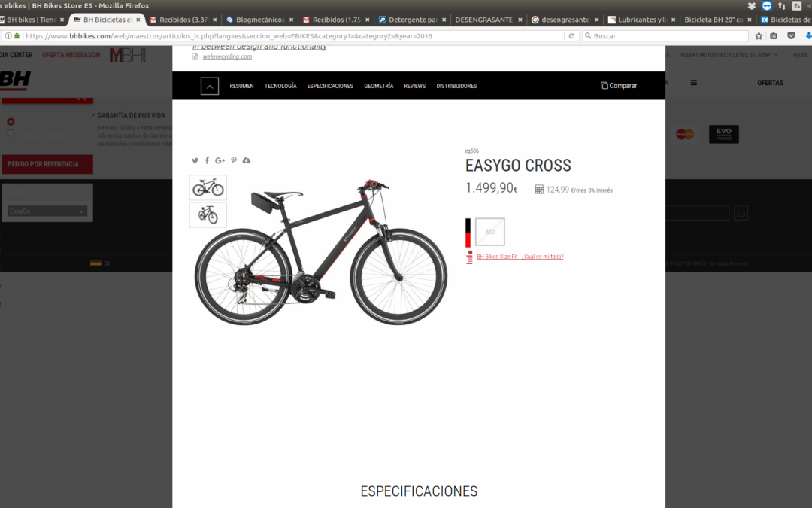812x508 pixels.
Task: Share the bike on Google Plus
Action: [220, 161]
